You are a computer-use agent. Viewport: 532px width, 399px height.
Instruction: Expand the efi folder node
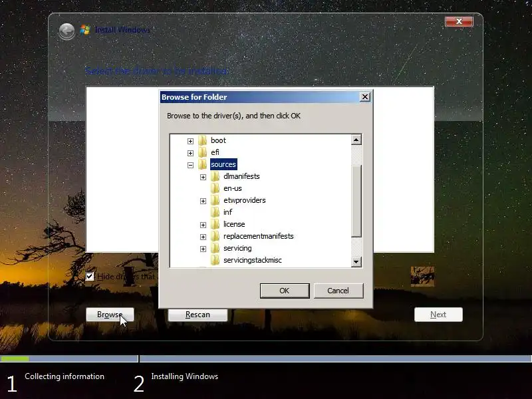point(190,153)
